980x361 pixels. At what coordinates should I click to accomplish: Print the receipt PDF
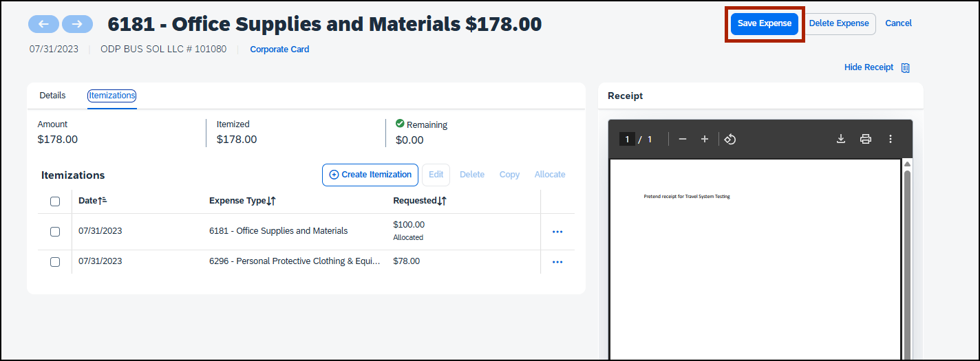[866, 139]
